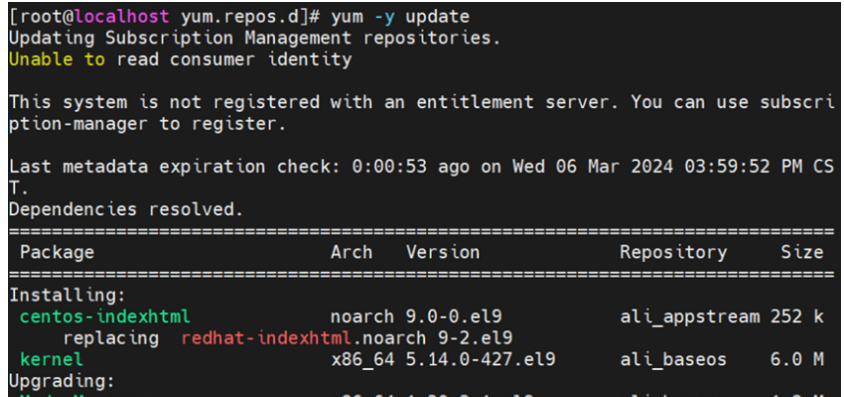Select the centos-indexhtml package name
Image resolution: width=844 pixels, height=397 pixels.
point(105,316)
